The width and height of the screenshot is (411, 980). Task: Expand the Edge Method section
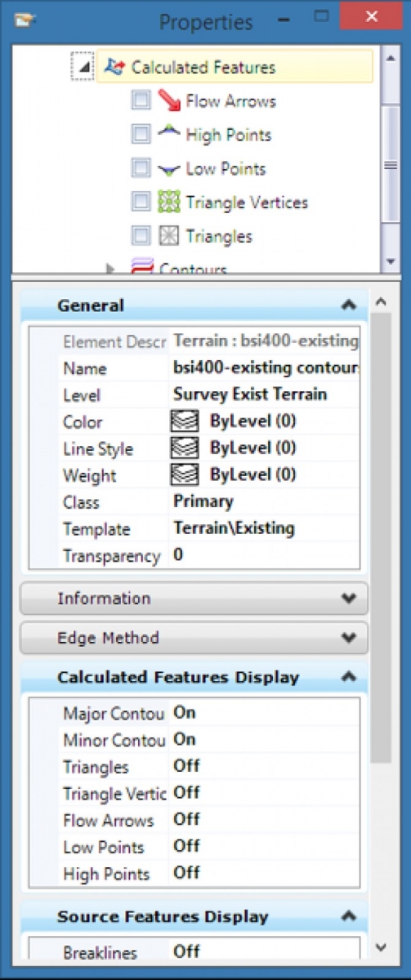coord(194,638)
